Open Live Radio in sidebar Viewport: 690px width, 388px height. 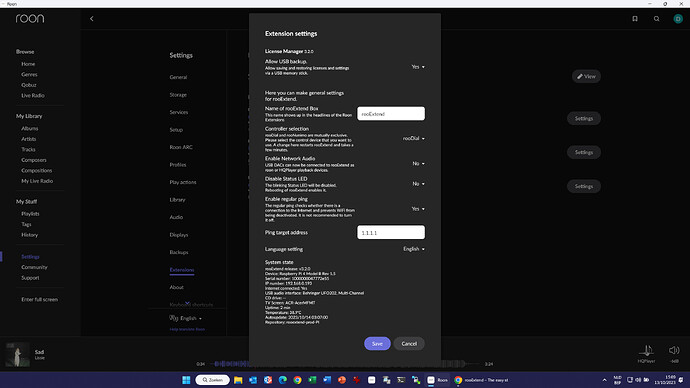click(x=33, y=95)
